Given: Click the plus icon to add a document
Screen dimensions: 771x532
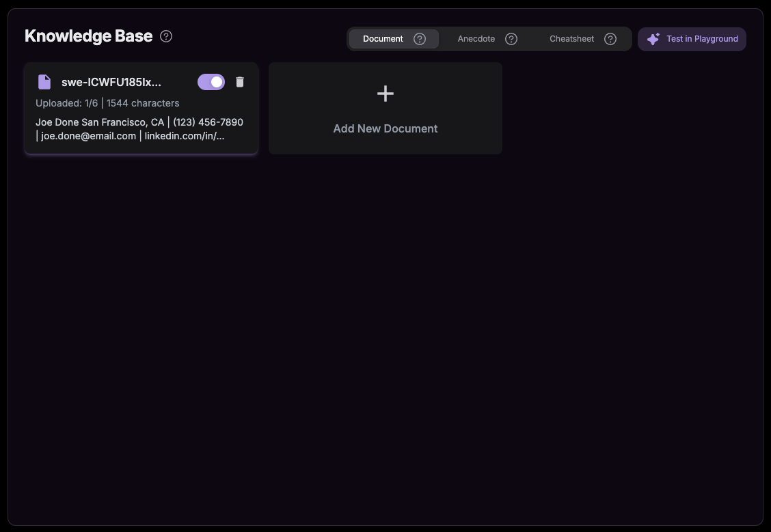Looking at the screenshot, I should click(x=385, y=94).
